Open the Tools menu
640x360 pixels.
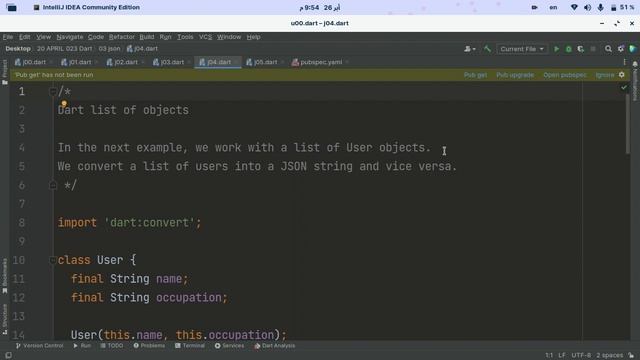click(185, 37)
